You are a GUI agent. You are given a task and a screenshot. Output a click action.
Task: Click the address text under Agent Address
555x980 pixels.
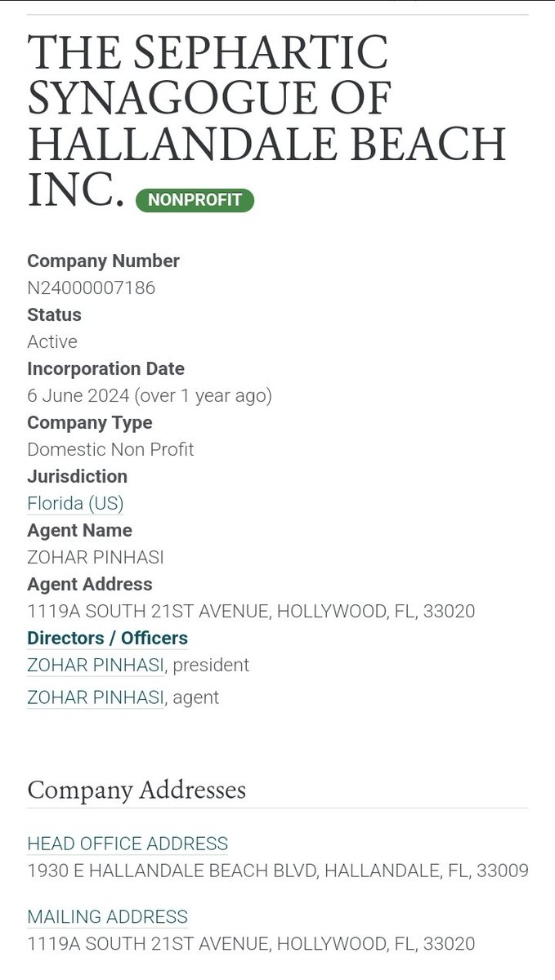[x=251, y=611]
